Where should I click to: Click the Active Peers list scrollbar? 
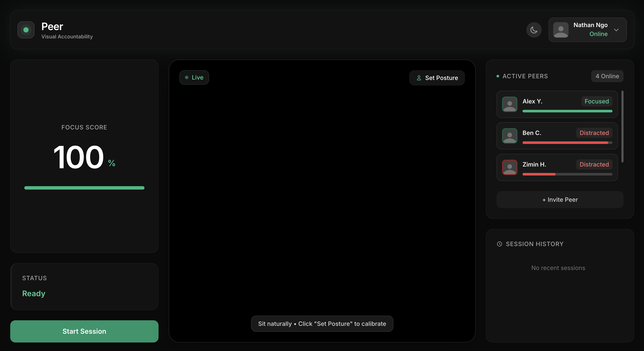tap(622, 126)
